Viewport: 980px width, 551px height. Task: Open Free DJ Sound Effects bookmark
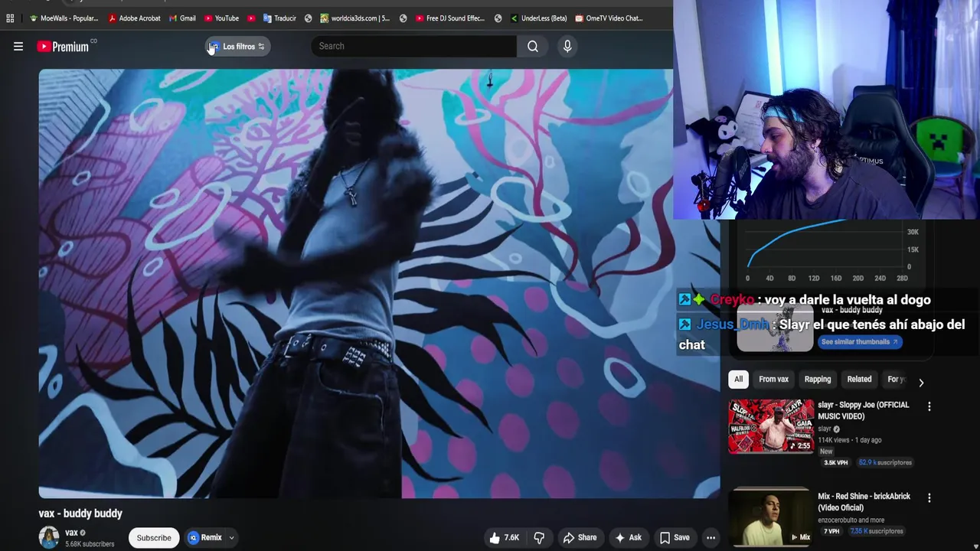(449, 18)
